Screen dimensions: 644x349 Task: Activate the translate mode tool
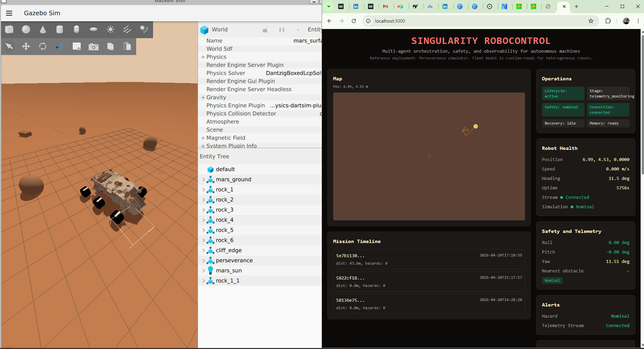(26, 46)
